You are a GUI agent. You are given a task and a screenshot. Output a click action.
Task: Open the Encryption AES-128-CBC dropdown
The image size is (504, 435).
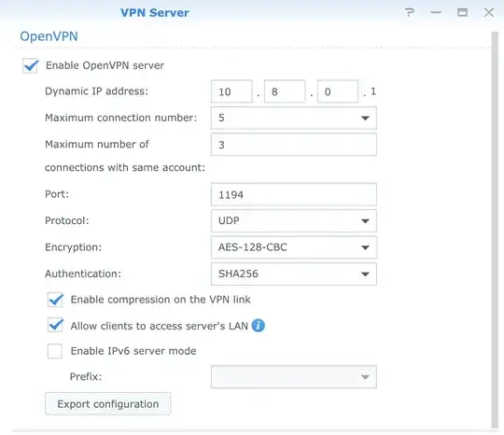pyautogui.click(x=294, y=247)
